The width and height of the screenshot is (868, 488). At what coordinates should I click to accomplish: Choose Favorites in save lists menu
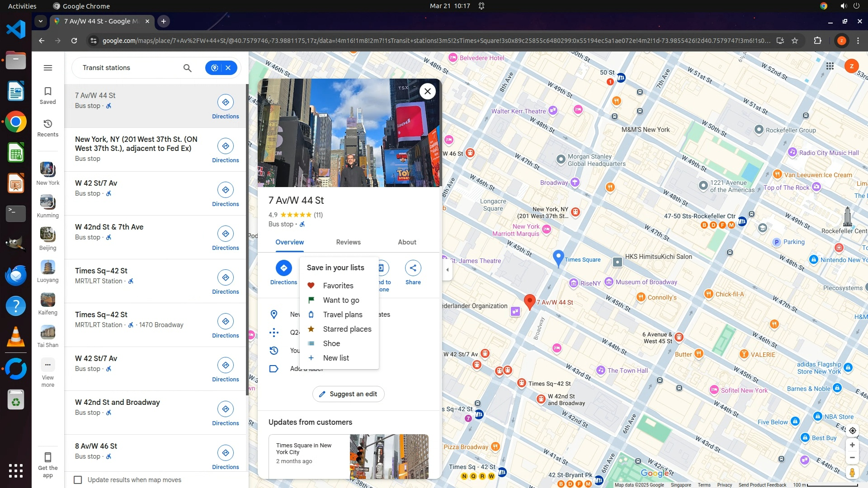point(338,286)
